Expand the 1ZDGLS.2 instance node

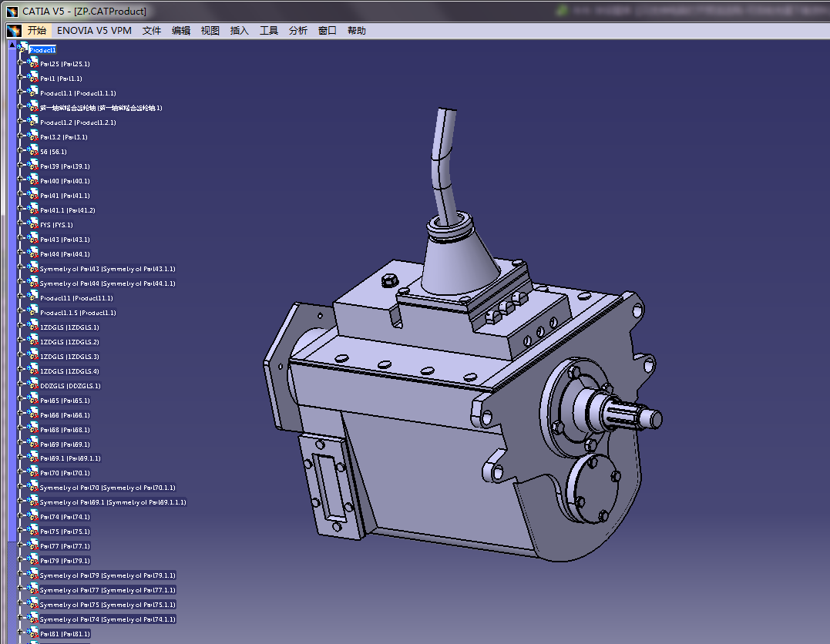21,340
